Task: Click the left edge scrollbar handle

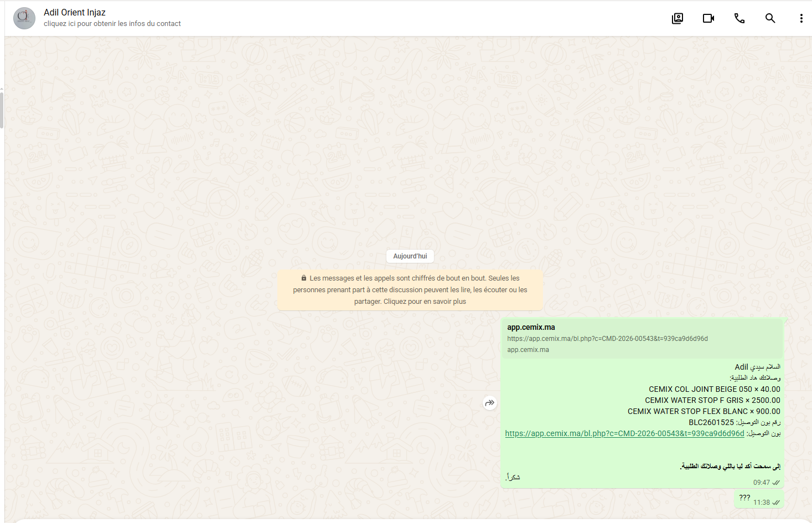Action: click(x=2, y=110)
